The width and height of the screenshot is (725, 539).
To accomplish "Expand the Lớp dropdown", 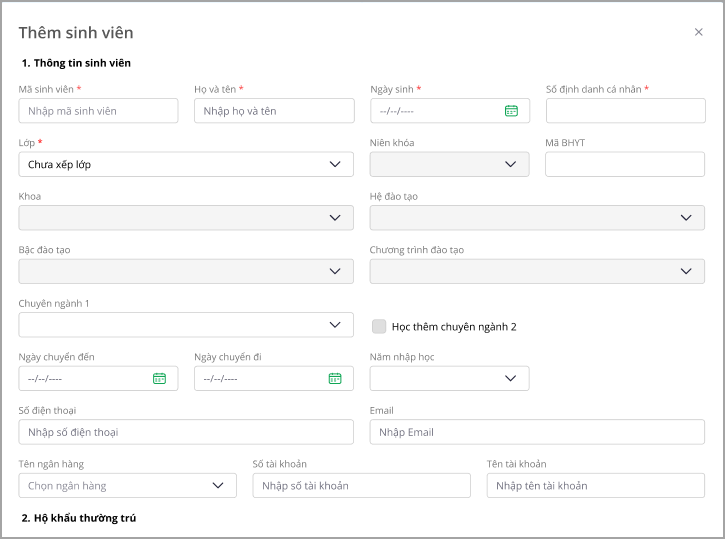I will (x=186, y=164).
